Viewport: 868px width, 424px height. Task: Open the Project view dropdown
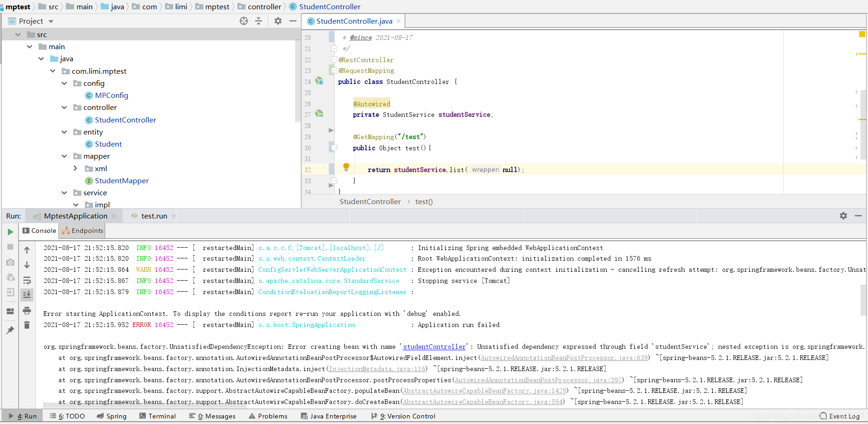31,21
